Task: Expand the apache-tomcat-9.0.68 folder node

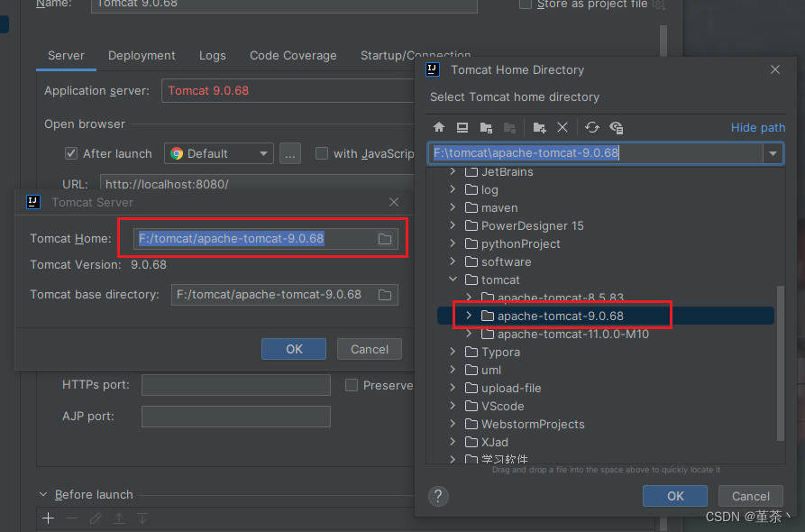Action: tap(468, 316)
